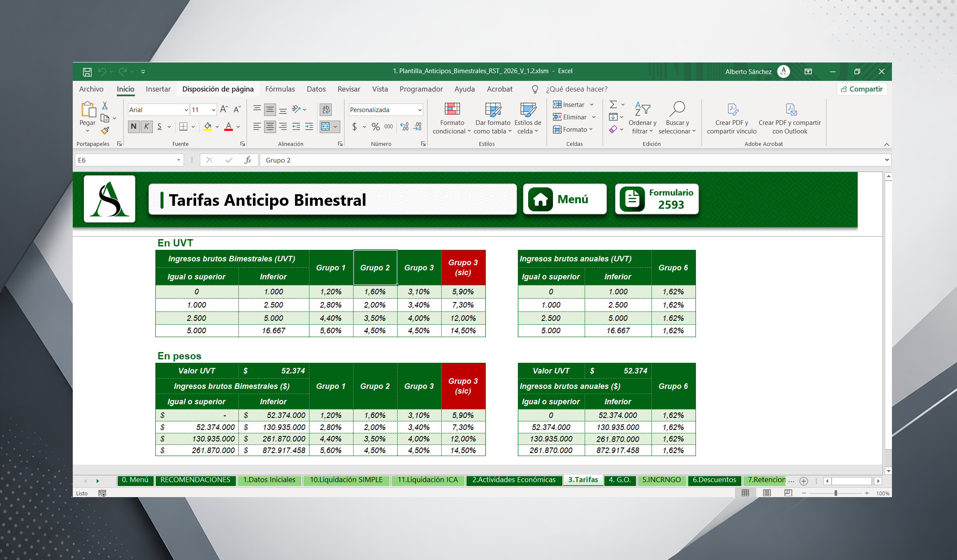Image resolution: width=957 pixels, height=560 pixels.
Task: Click the insert function fx icon
Action: click(x=248, y=160)
